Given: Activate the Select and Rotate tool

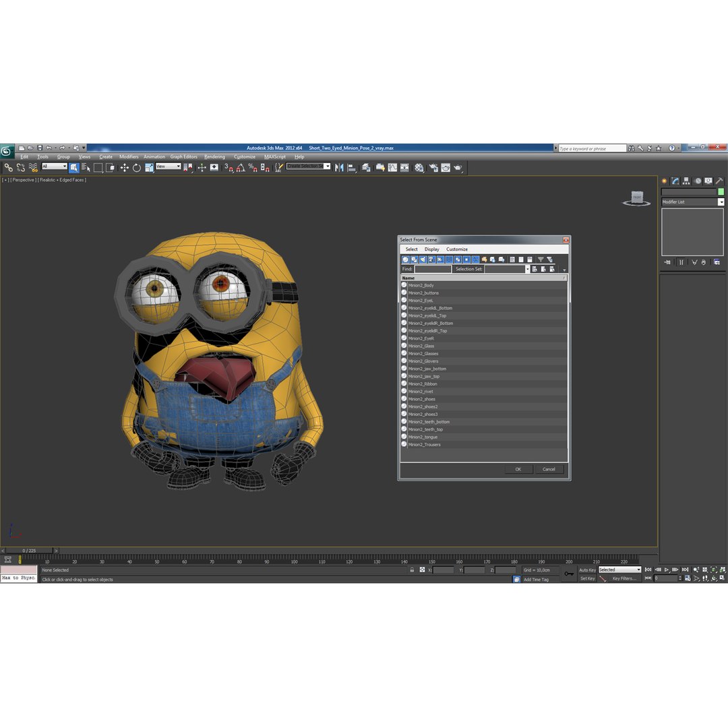Looking at the screenshot, I should [x=136, y=168].
